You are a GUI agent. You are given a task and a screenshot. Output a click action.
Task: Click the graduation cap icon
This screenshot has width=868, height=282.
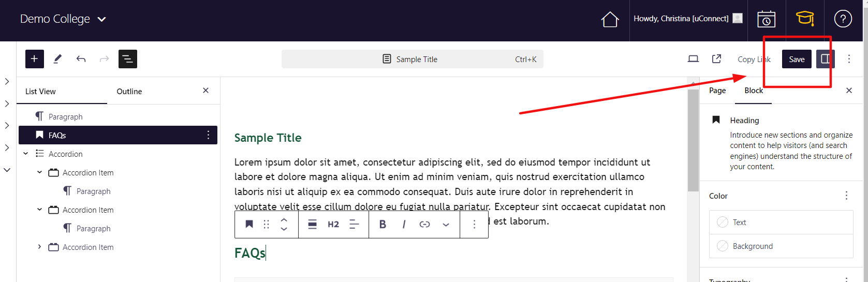tap(804, 19)
